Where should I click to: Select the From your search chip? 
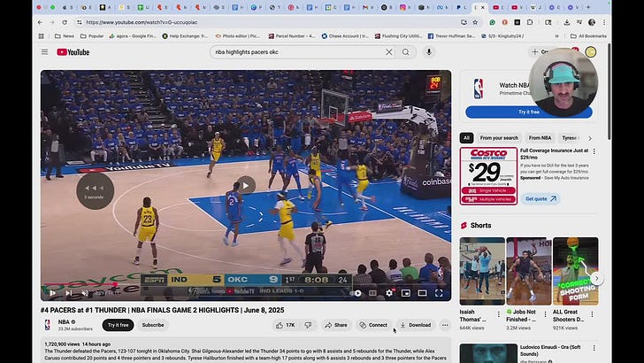(x=499, y=138)
